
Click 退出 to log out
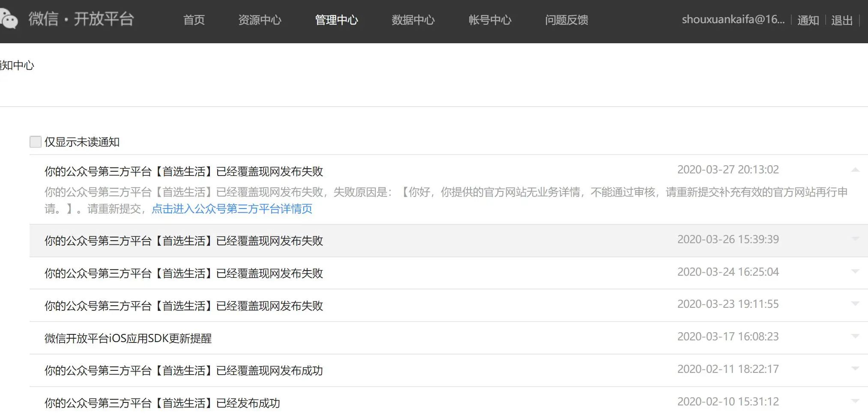[x=842, y=20]
